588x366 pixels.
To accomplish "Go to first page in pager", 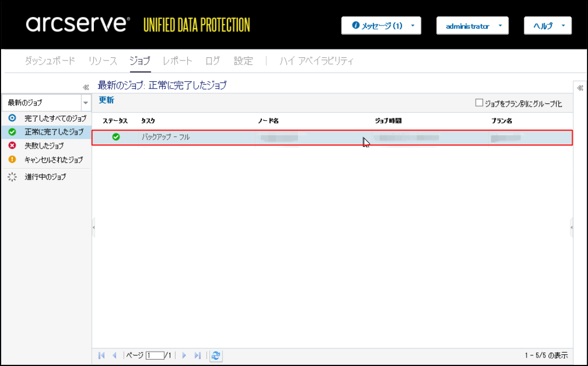I will pos(101,355).
